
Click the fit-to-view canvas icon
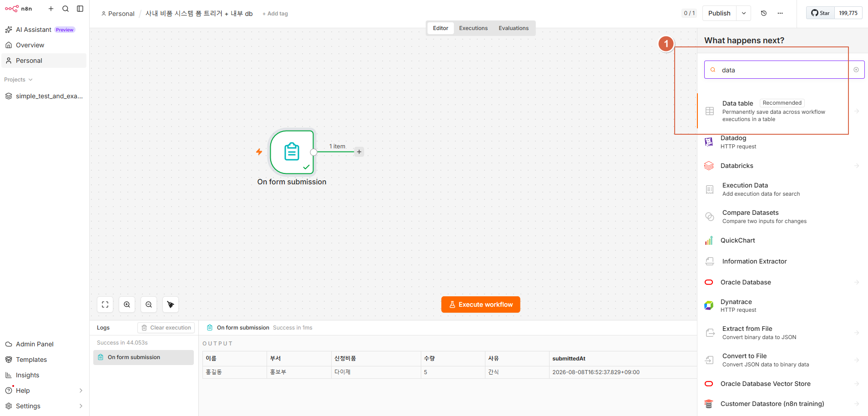(105, 304)
